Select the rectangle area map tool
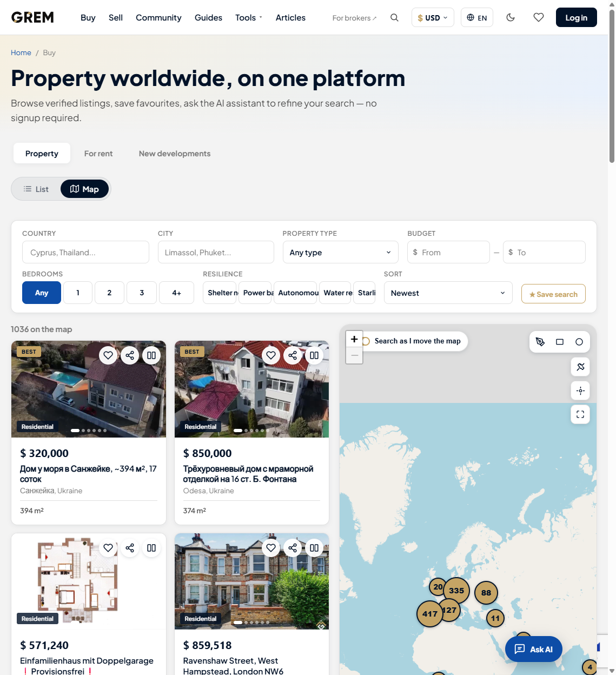This screenshot has width=616, height=675. tap(560, 342)
